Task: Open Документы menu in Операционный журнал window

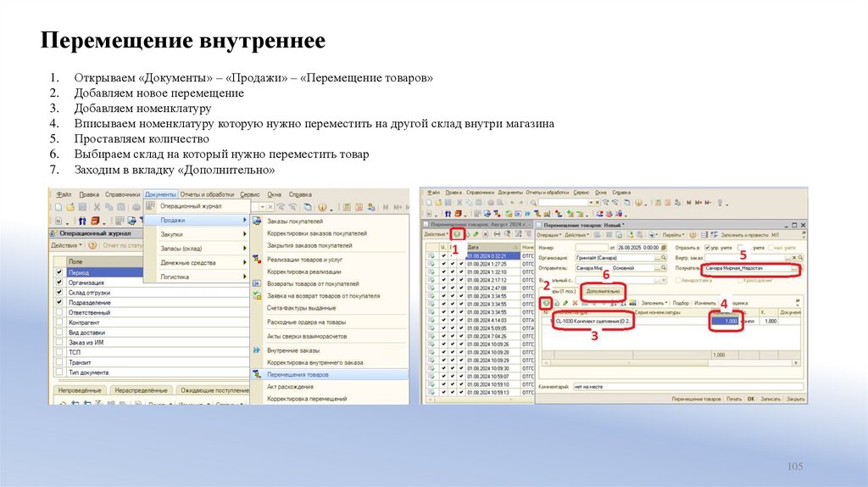Action: (160, 194)
